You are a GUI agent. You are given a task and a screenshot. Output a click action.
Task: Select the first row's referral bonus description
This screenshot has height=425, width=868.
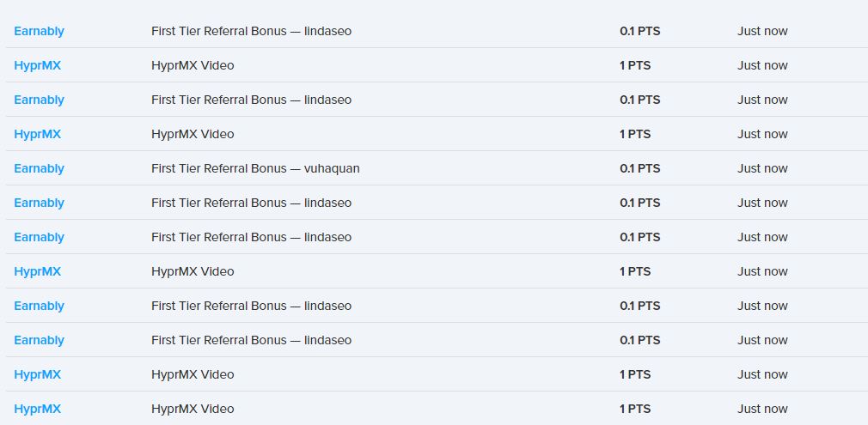tap(251, 31)
